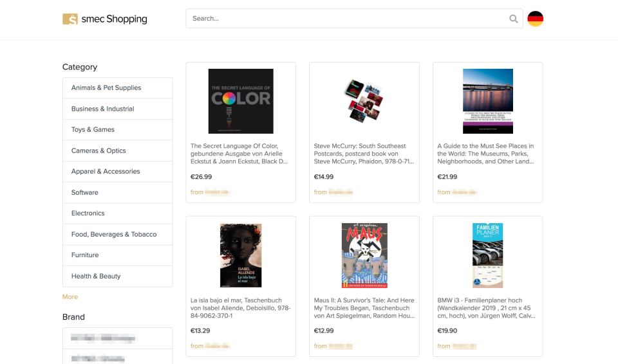Open the German flag language selector

coord(535,19)
